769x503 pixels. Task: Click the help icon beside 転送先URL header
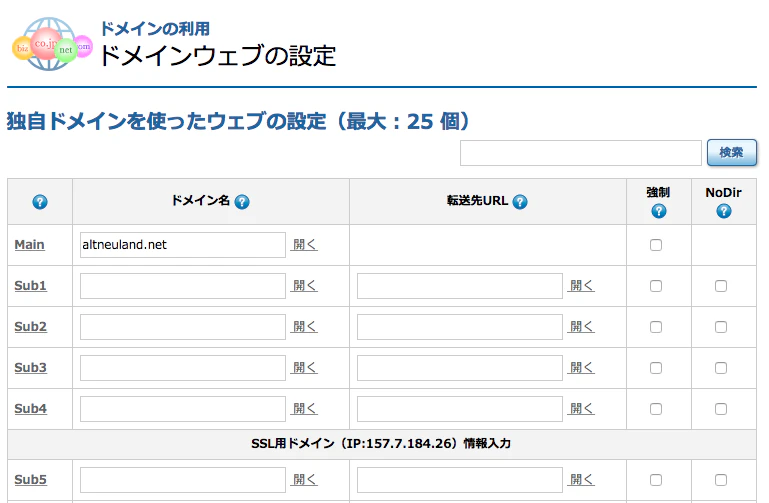click(520, 201)
